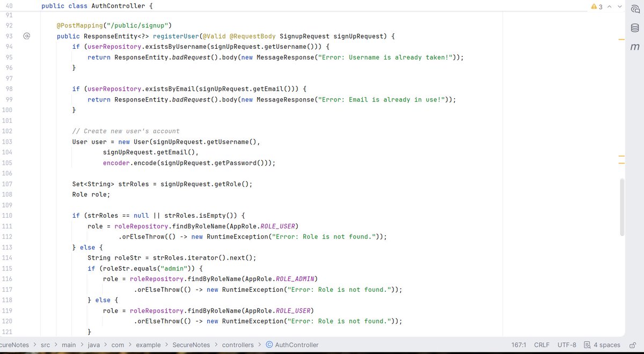Click existsByUsername method call
The width and height of the screenshot is (644, 354).
pos(177,47)
